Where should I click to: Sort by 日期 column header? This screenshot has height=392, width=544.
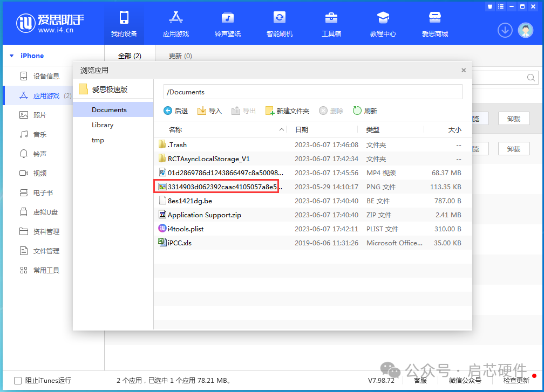[302, 129]
